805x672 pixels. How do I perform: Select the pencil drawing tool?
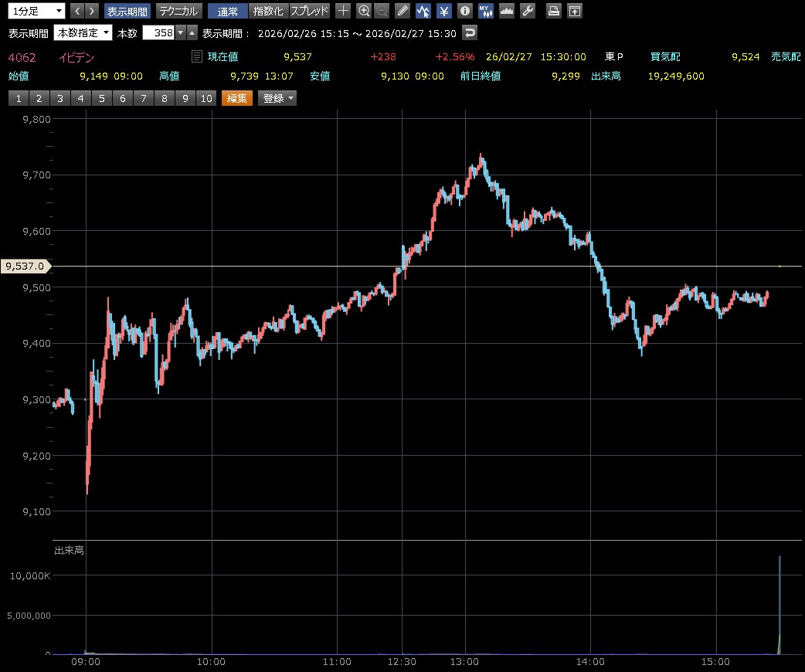tap(402, 11)
